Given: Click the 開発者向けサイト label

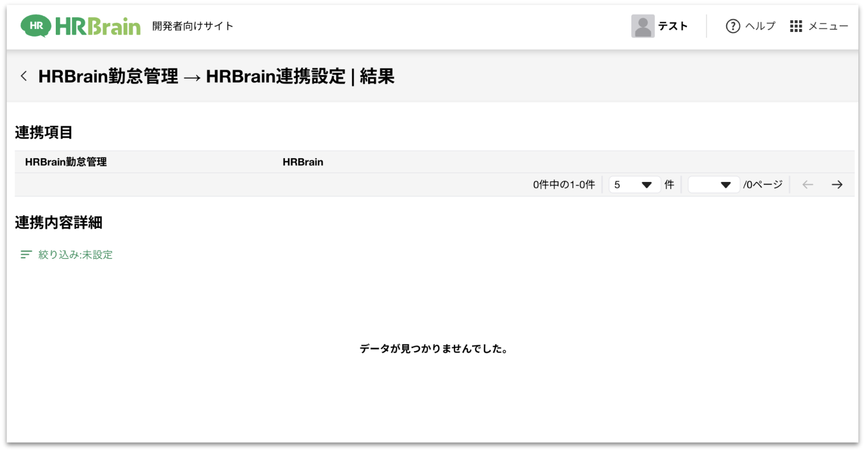Looking at the screenshot, I should tap(193, 26).
